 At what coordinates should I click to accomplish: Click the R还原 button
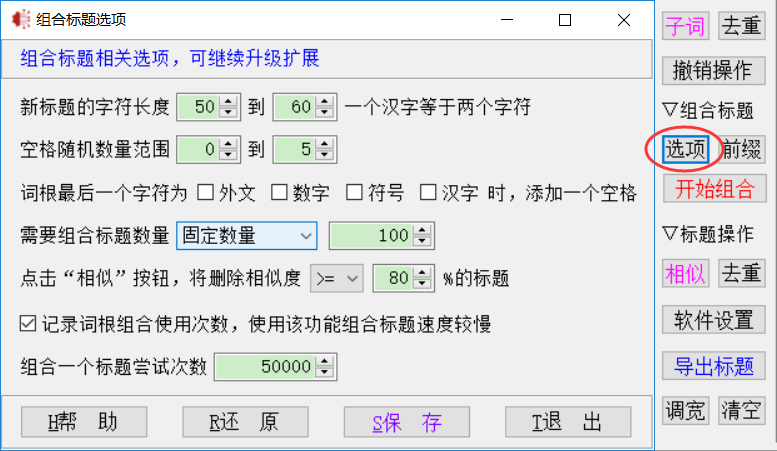pyautogui.click(x=245, y=422)
